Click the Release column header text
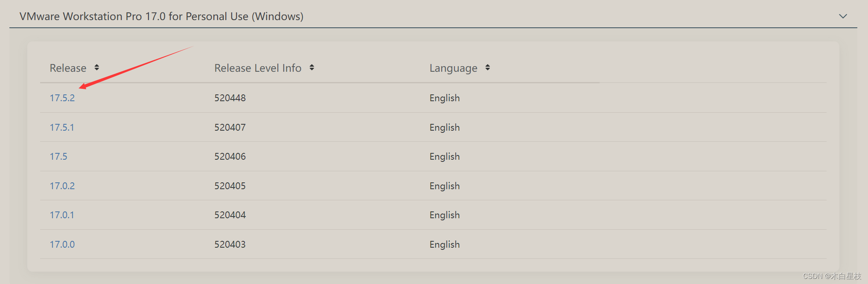Viewport: 868px width, 284px height. coord(68,68)
